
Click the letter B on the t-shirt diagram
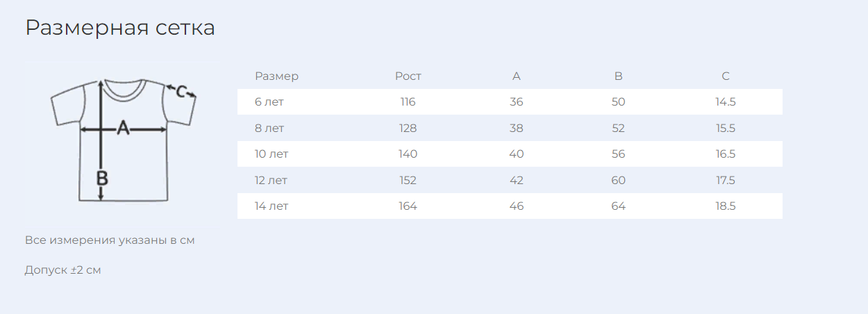click(x=102, y=179)
